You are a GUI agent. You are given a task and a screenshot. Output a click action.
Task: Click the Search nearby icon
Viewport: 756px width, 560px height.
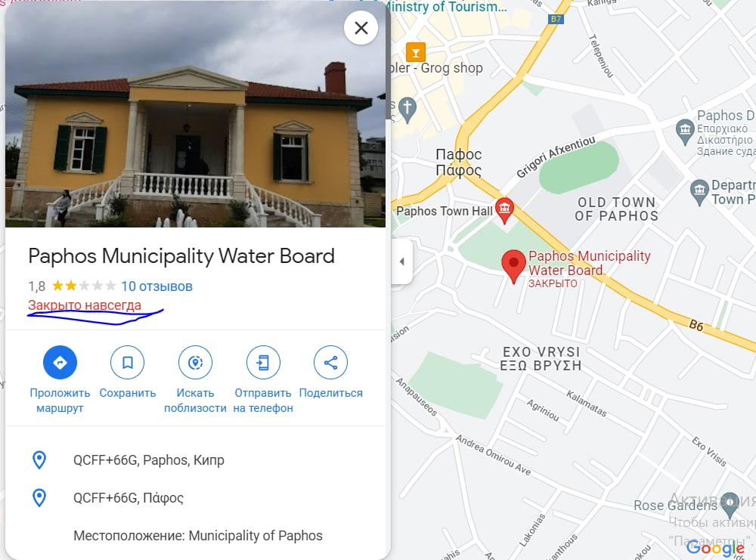coord(195,363)
